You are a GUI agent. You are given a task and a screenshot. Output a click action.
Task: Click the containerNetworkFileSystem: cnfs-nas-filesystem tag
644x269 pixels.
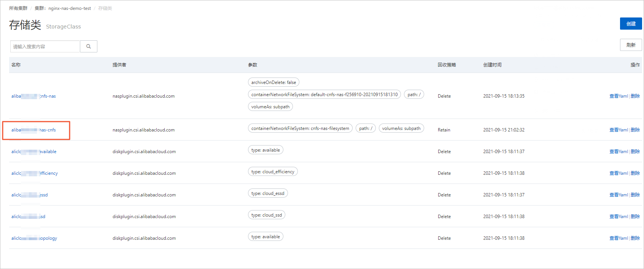[x=300, y=128]
